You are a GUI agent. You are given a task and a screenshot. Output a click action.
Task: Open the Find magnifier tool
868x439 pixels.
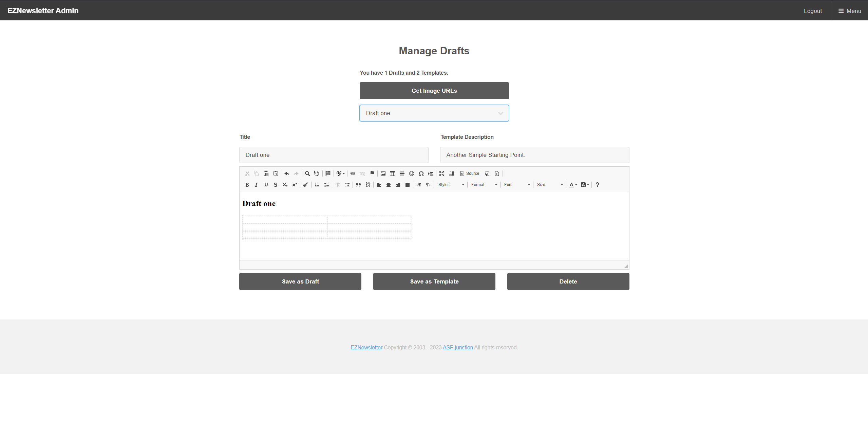point(307,173)
